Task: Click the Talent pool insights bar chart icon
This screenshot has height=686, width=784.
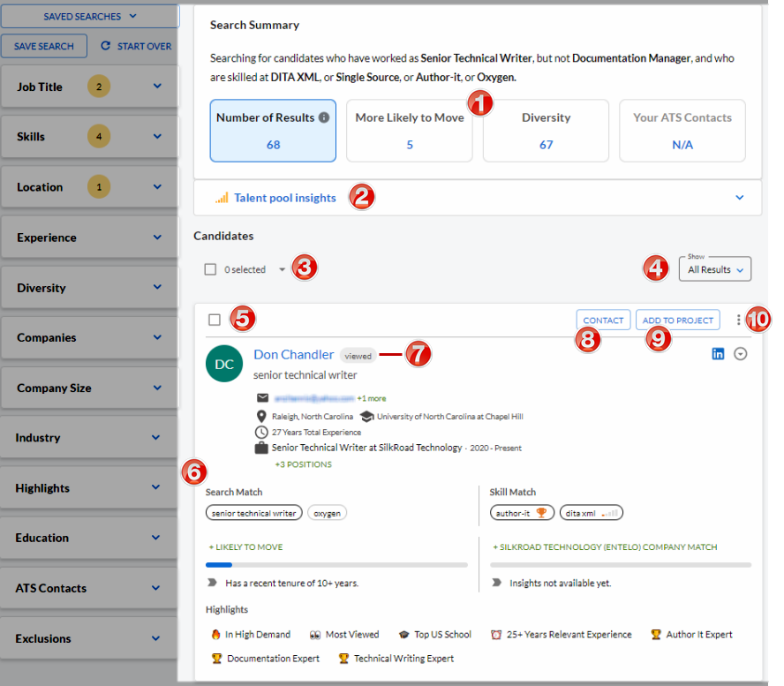Action: 222,198
